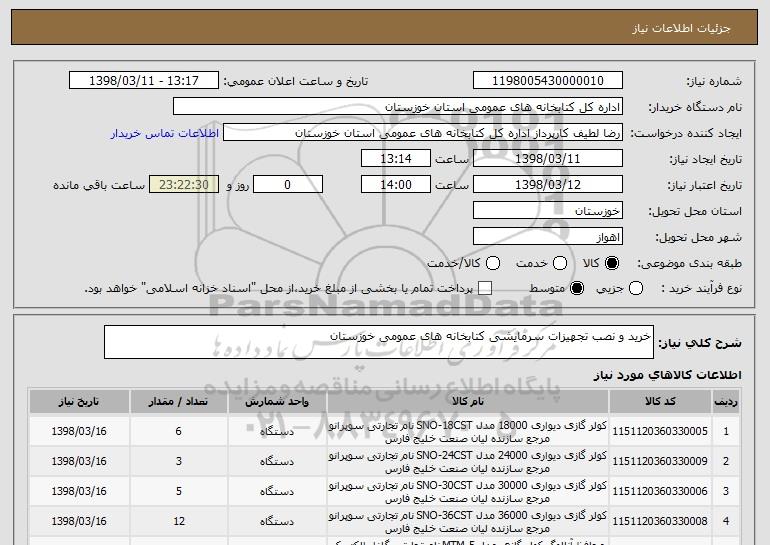Click quantity 12 in row 4
The image size is (770, 545).
(x=179, y=521)
